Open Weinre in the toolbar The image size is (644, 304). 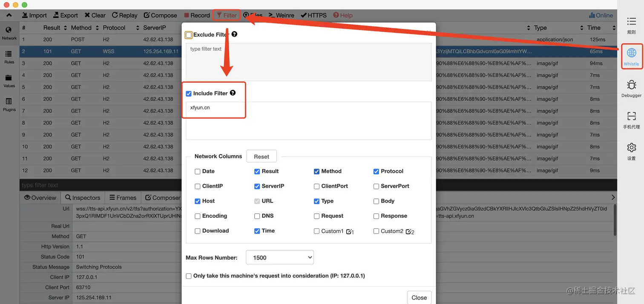[281, 15]
